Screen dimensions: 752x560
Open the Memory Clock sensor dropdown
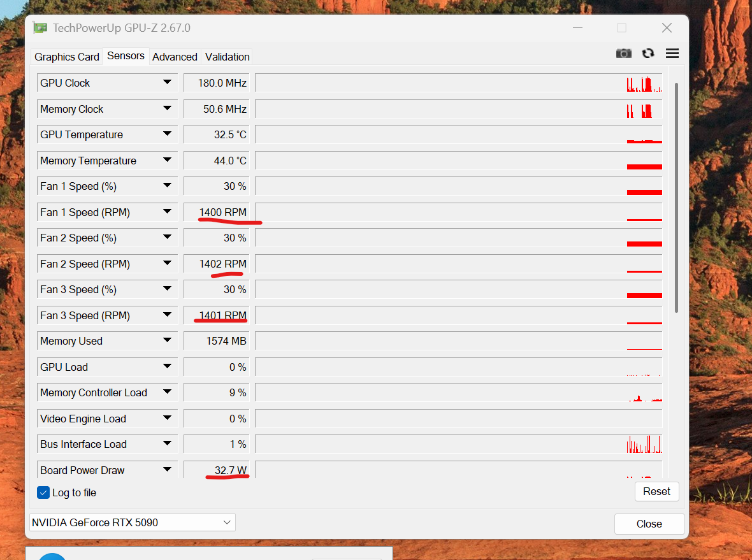point(167,108)
